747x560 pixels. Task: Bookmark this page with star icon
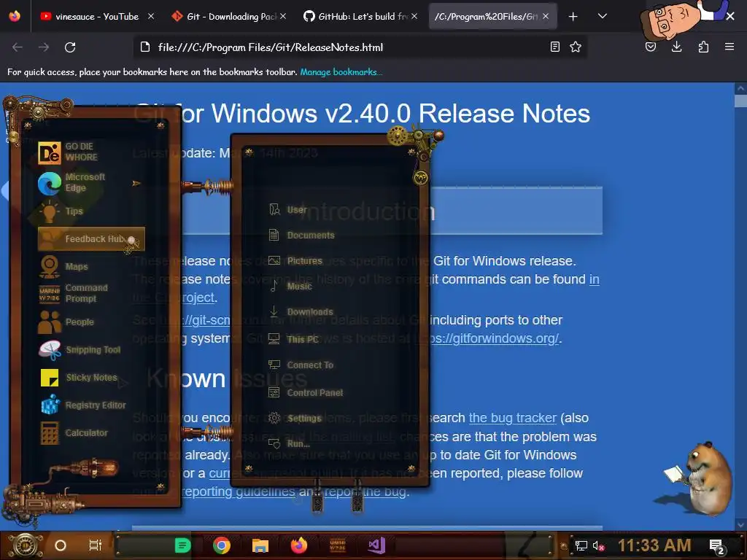click(576, 47)
